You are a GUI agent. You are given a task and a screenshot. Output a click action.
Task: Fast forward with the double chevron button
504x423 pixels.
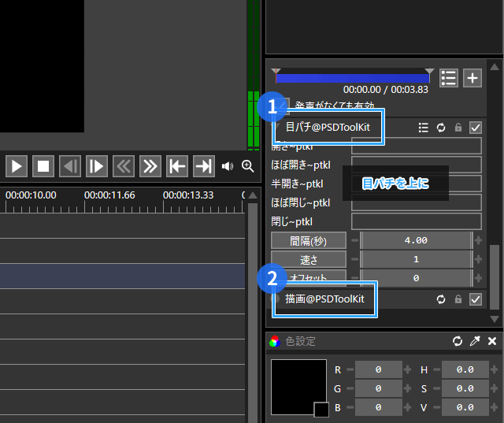point(150,166)
